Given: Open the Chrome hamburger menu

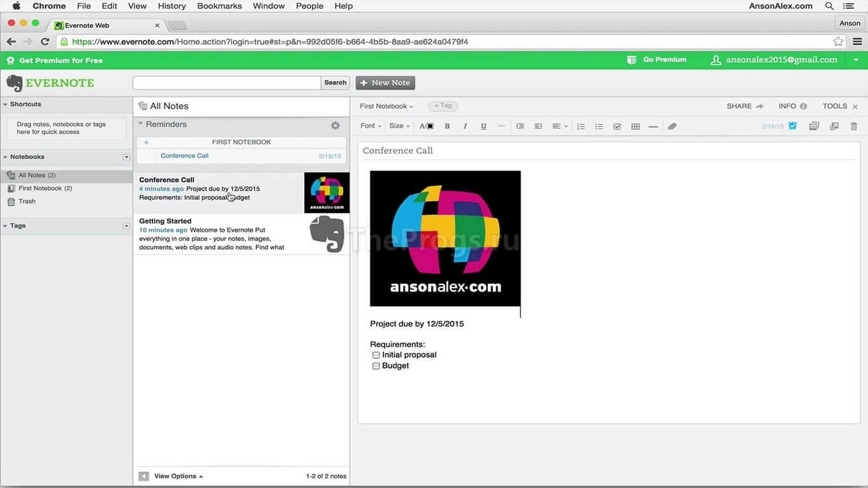Looking at the screenshot, I should pyautogui.click(x=857, y=41).
